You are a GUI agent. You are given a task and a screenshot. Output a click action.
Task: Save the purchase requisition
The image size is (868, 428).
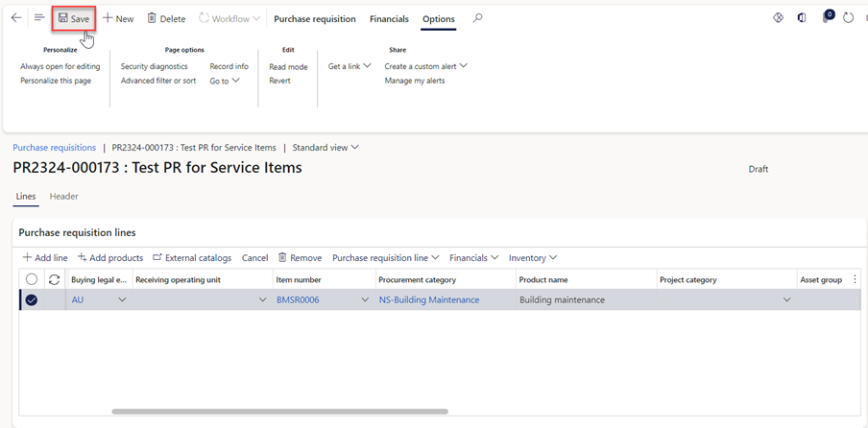click(74, 19)
